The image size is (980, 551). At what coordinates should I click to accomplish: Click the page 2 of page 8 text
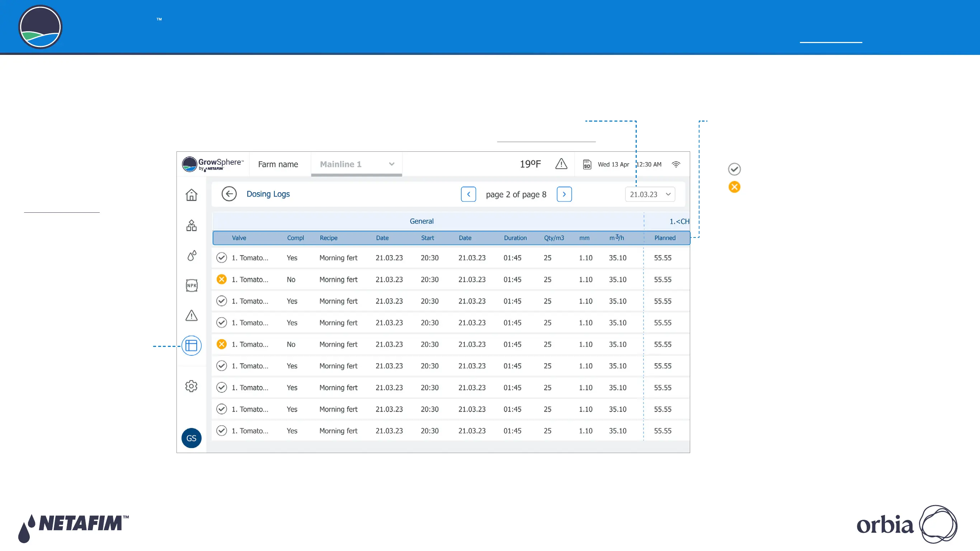click(516, 194)
